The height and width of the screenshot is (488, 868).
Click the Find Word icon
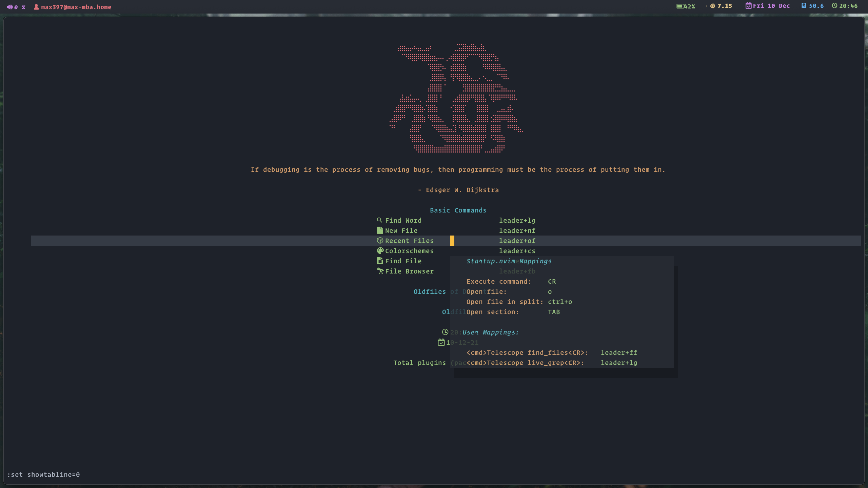click(379, 220)
